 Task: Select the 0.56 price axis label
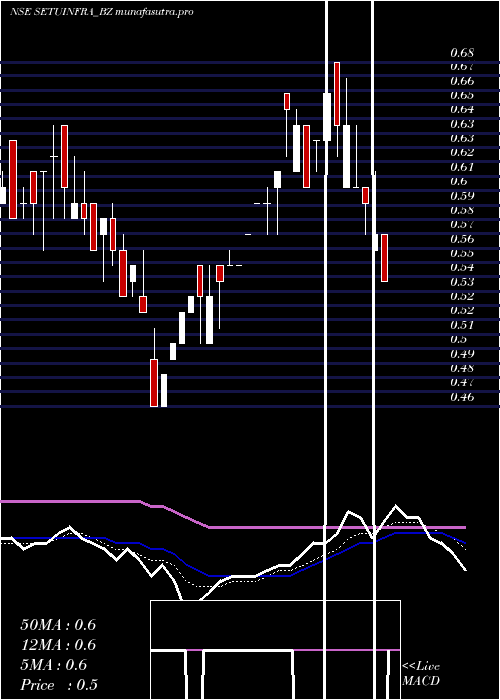click(462, 239)
